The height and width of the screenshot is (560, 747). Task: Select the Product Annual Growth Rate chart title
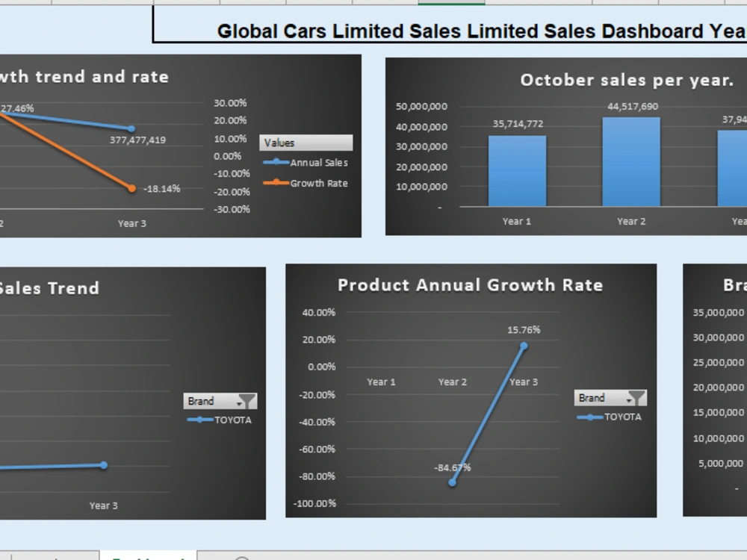(471, 284)
